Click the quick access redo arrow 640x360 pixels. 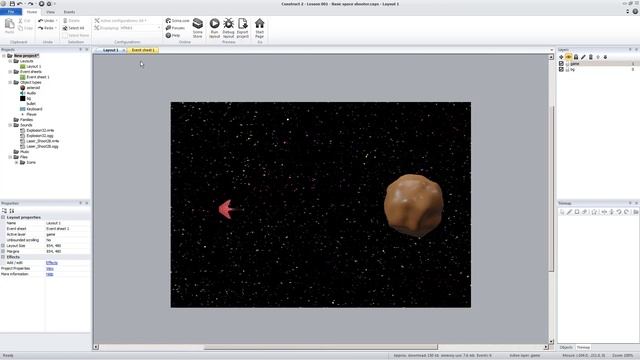(x=30, y=4)
